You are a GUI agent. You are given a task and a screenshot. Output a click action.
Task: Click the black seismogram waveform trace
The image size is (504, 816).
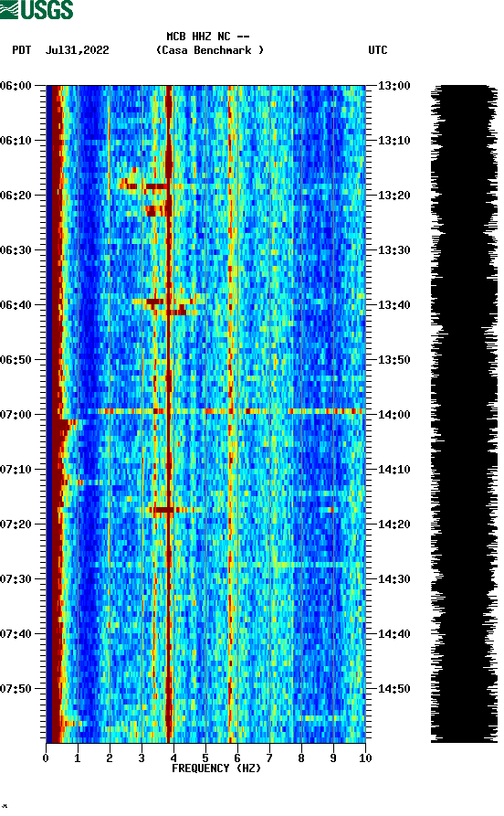(x=464, y=414)
